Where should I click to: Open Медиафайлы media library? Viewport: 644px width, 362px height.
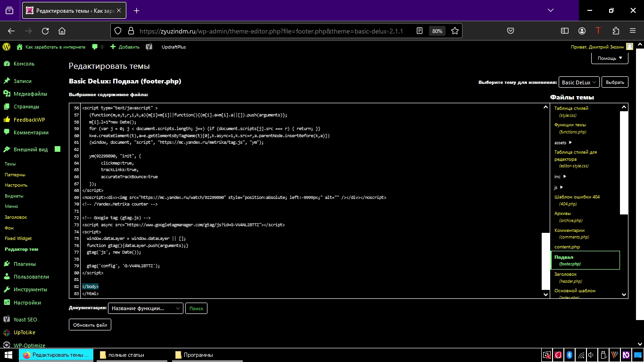pyautogui.click(x=30, y=94)
